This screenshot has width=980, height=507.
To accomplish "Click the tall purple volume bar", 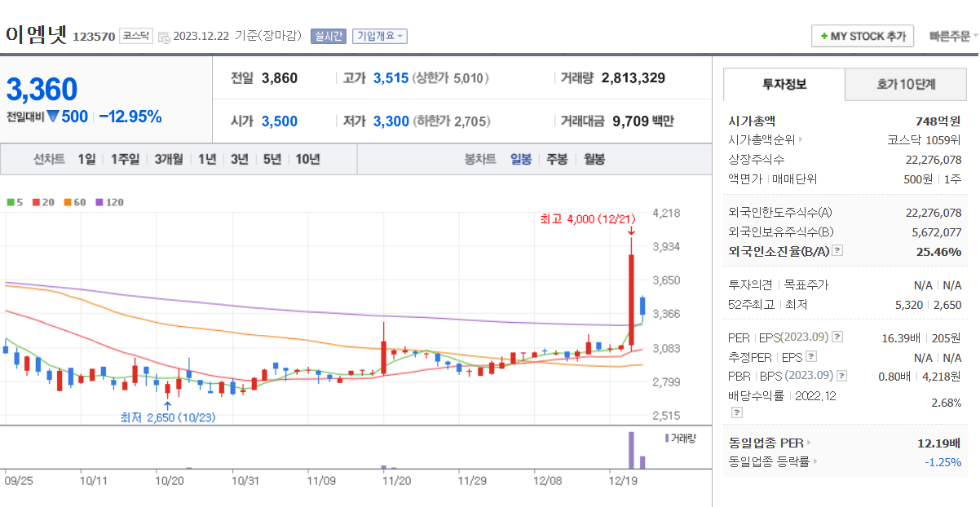I will tap(630, 450).
